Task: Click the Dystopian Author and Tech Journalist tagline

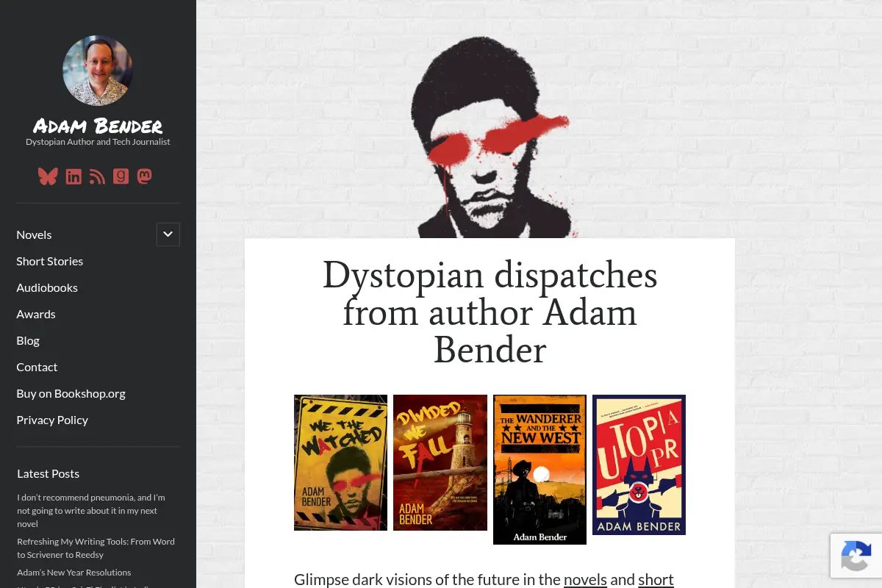Action: click(x=98, y=142)
